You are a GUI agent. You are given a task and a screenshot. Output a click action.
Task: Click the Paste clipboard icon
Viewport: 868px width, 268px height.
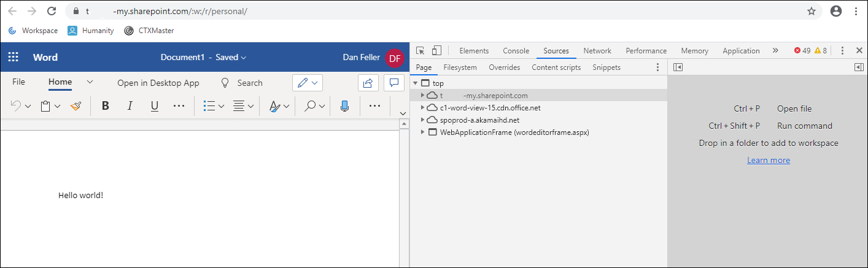pos(45,106)
